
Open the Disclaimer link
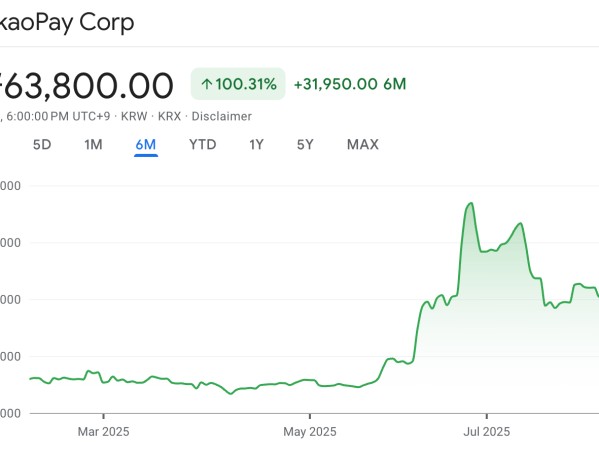(x=222, y=116)
